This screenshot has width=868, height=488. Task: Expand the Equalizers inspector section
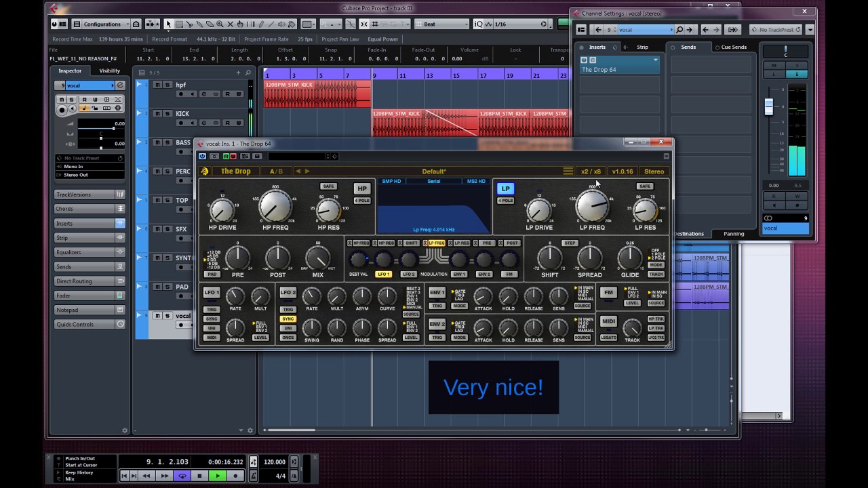click(90, 252)
